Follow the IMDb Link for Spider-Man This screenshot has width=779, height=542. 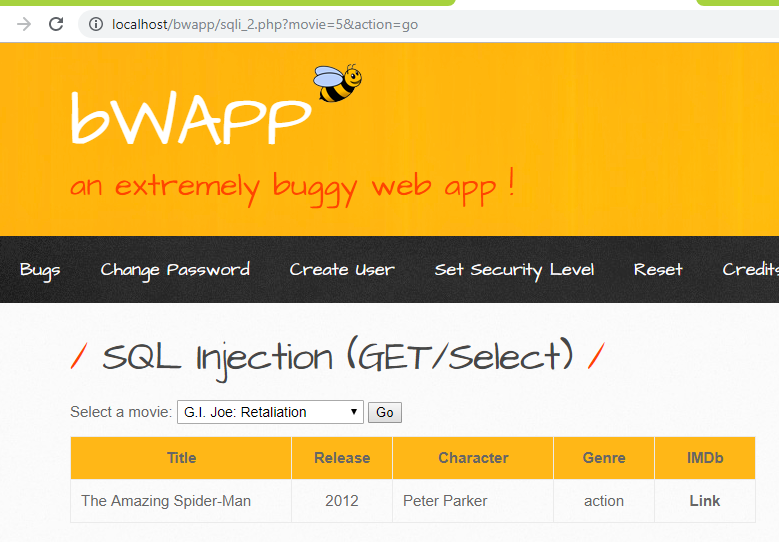pyautogui.click(x=704, y=501)
